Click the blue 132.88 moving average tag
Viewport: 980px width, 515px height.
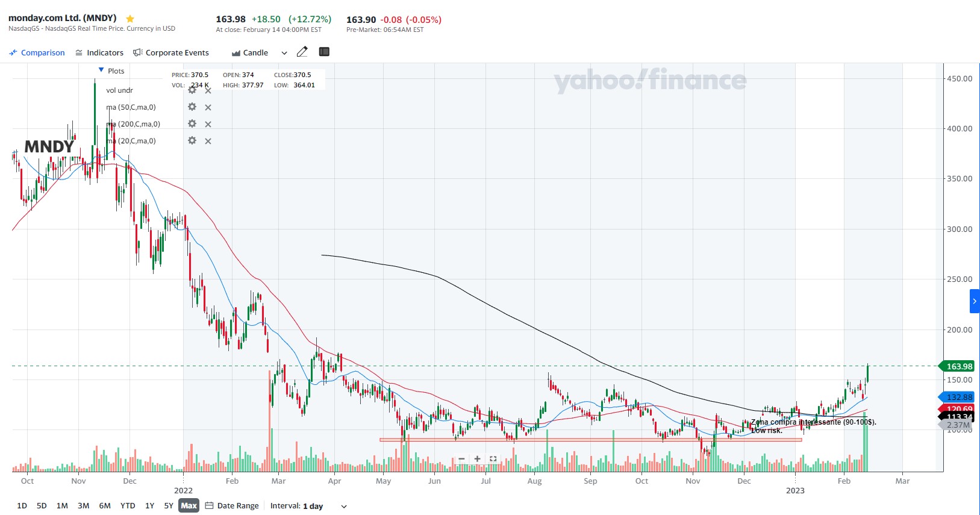click(957, 397)
